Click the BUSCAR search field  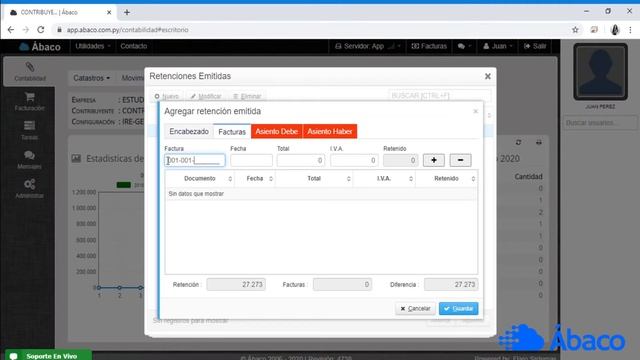click(440, 96)
